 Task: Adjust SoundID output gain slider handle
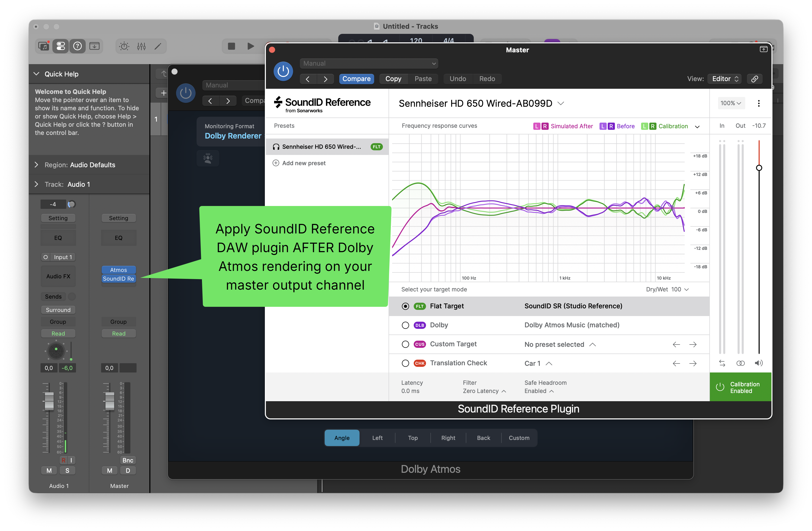(x=759, y=168)
